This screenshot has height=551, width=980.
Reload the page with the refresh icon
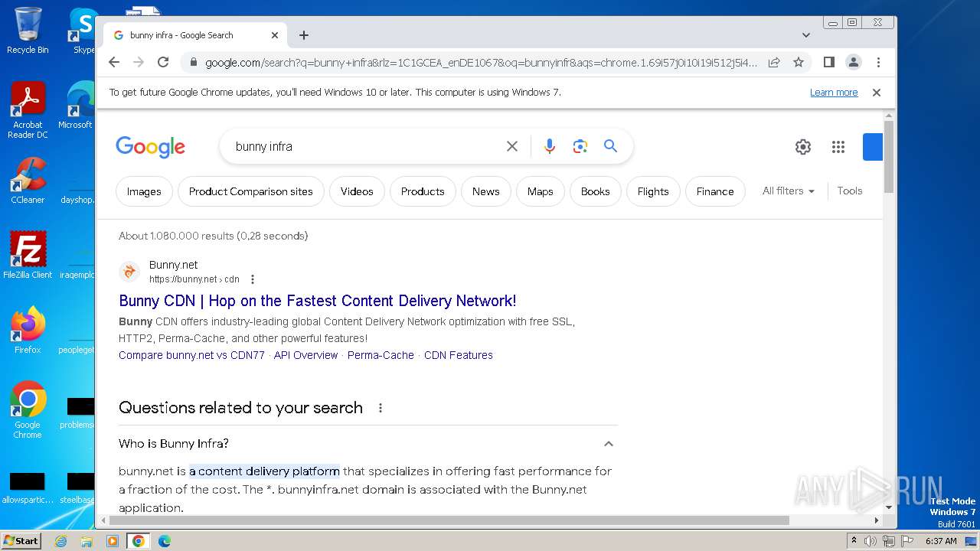[x=163, y=62]
